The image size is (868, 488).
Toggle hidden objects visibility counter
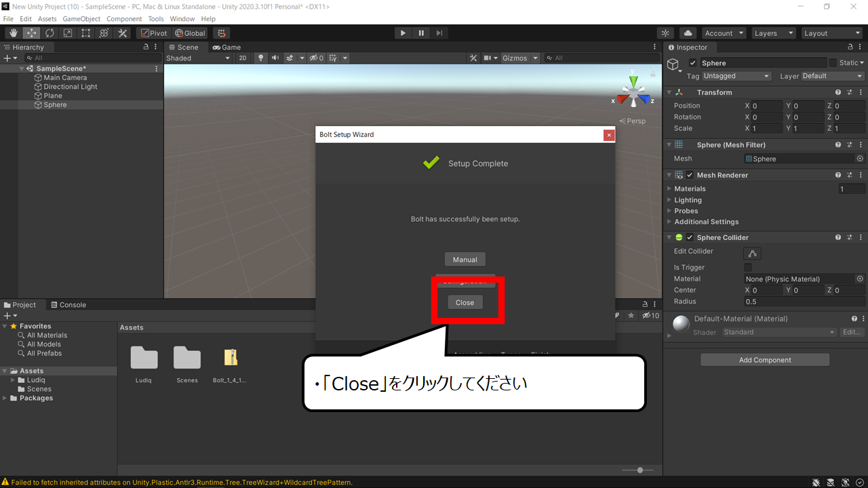click(317, 58)
